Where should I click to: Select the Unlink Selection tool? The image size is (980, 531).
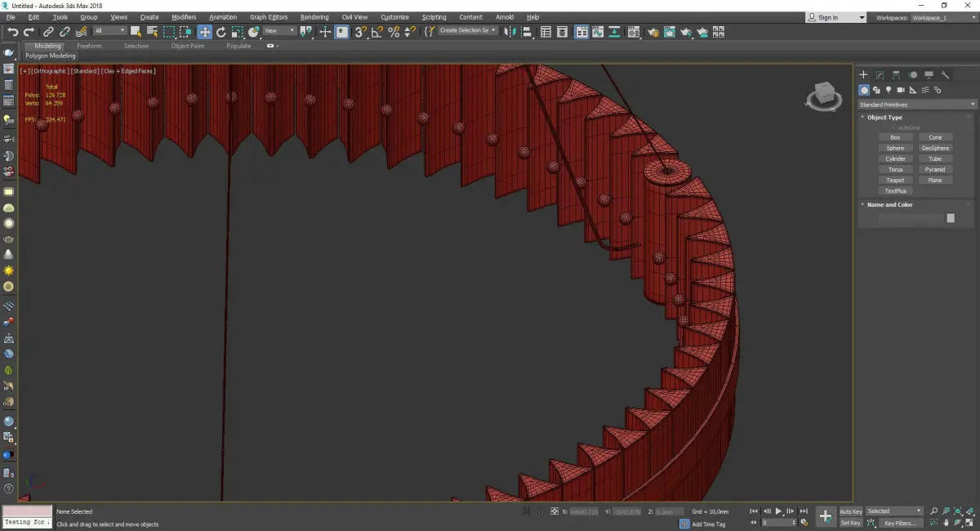pyautogui.click(x=65, y=32)
